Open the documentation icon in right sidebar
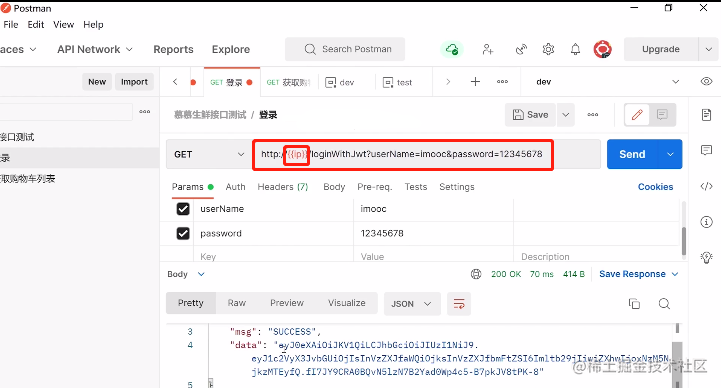 tap(706, 114)
